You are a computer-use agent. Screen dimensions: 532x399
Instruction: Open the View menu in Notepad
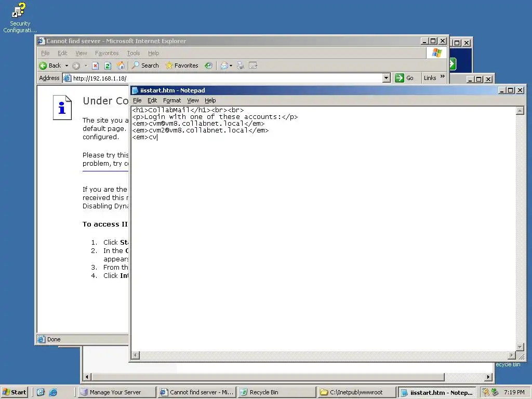(193, 100)
